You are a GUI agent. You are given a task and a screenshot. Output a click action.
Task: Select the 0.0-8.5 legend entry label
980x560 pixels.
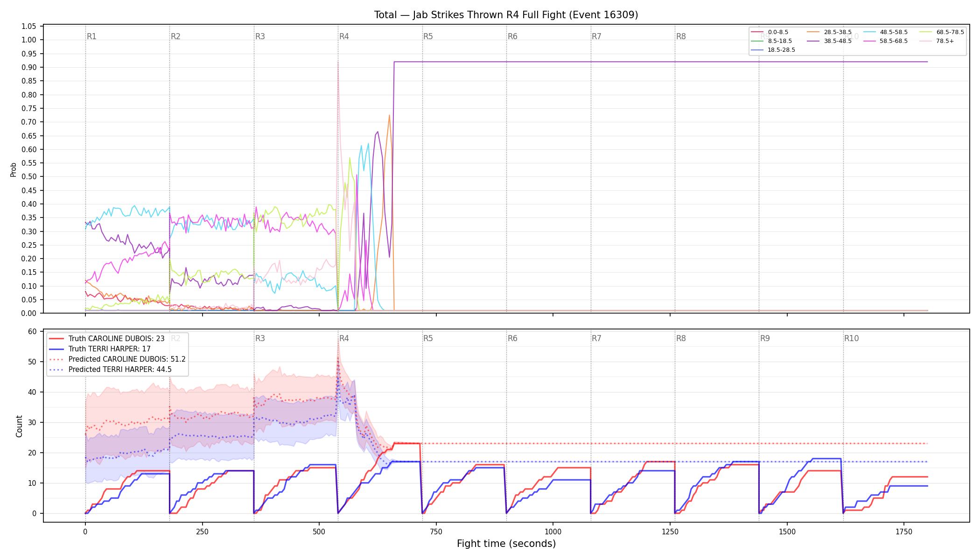point(778,32)
